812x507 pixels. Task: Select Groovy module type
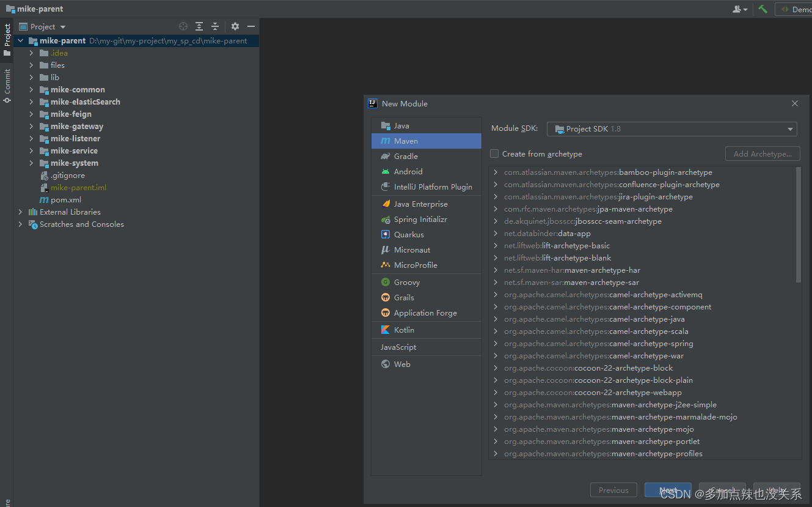click(x=426, y=282)
